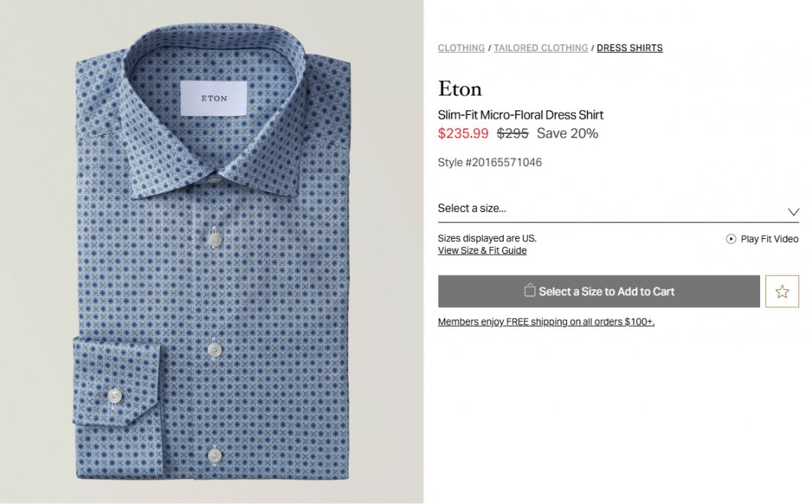Click the Slim-Fit Micro-Floral Dress Shirt title

(x=520, y=115)
